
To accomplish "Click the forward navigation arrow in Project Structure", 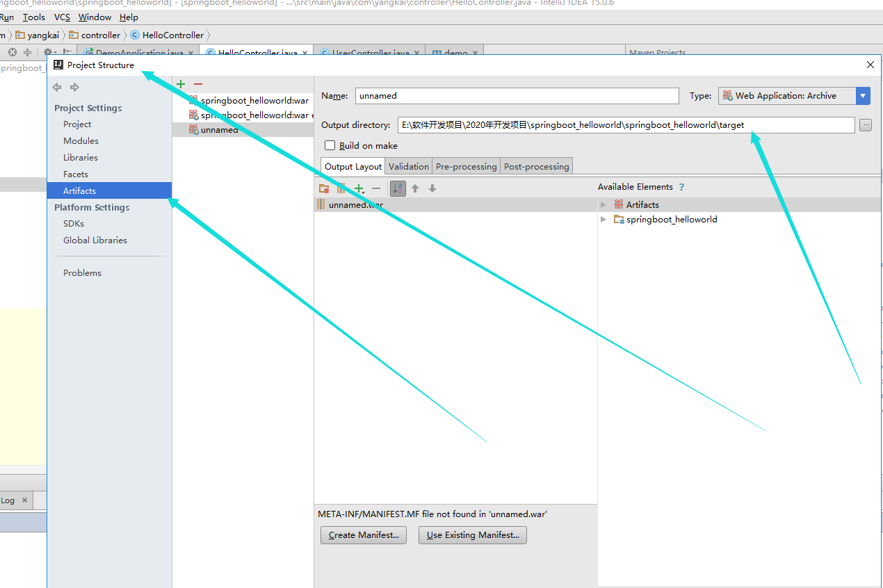I will (74, 87).
